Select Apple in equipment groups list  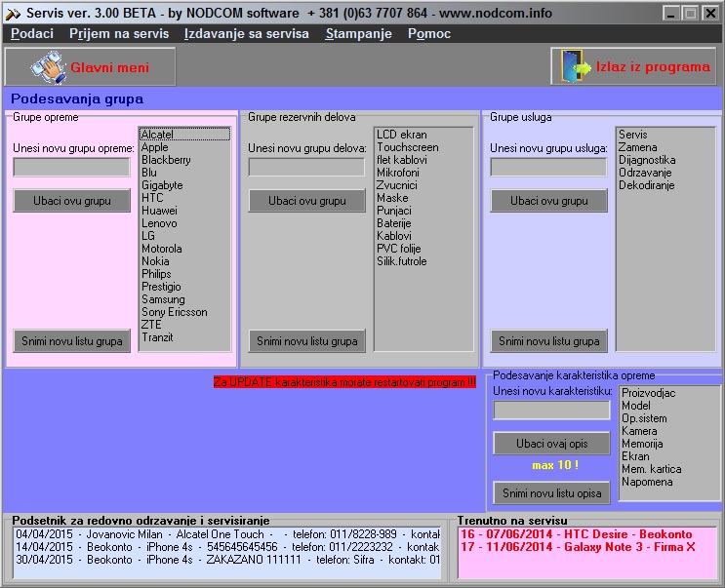[184, 147]
